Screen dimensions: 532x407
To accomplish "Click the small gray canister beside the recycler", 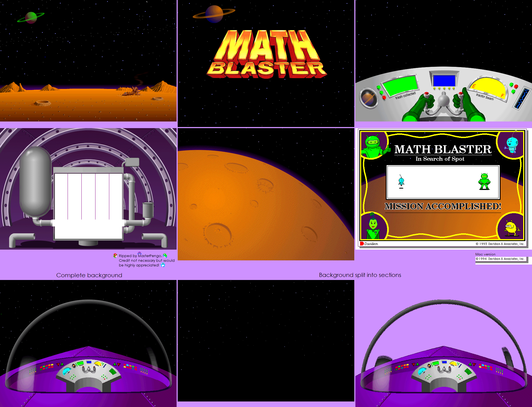I will (x=148, y=210).
